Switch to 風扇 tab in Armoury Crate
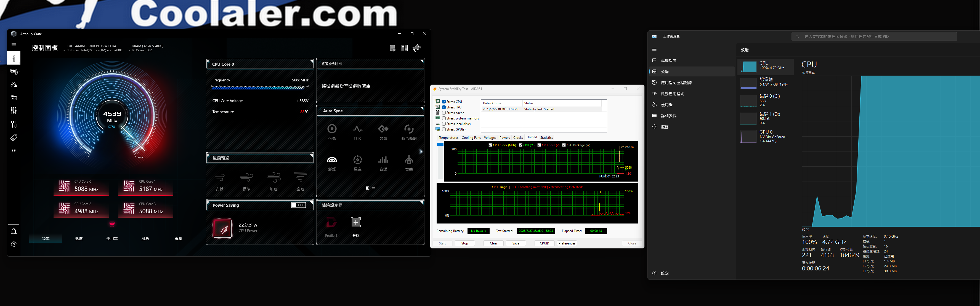Viewport: 980px width, 306px height. pyautogui.click(x=145, y=239)
